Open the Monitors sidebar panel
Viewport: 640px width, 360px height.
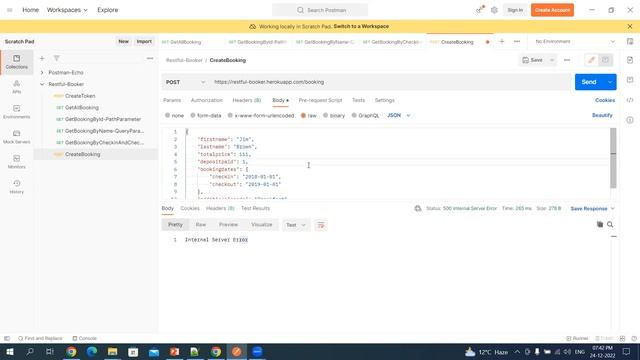click(16, 162)
